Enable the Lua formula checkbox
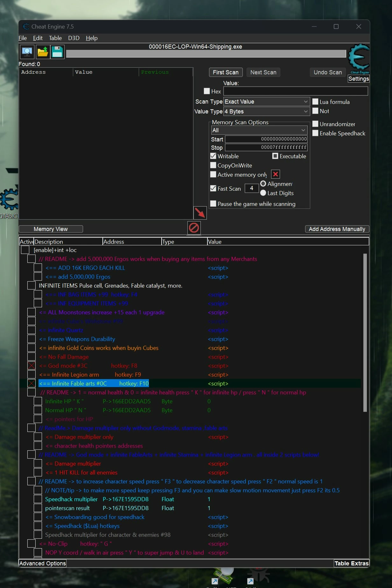The height and width of the screenshot is (588, 392). coord(315,102)
